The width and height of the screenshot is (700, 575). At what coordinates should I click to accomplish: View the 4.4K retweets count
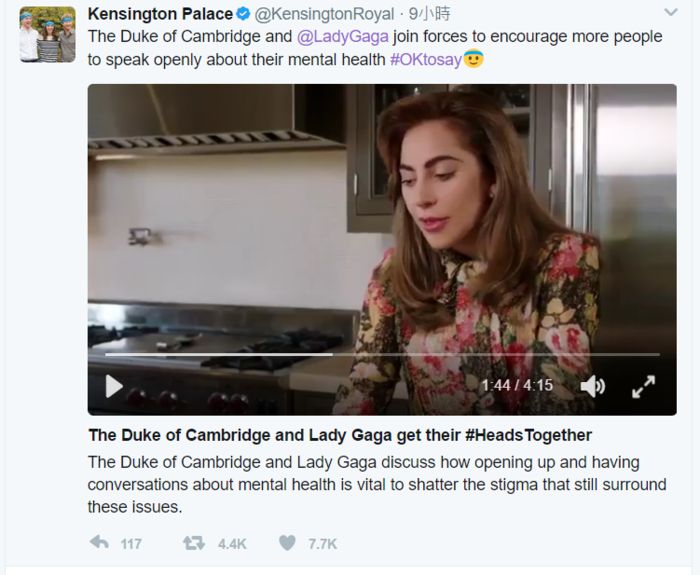tap(232, 544)
